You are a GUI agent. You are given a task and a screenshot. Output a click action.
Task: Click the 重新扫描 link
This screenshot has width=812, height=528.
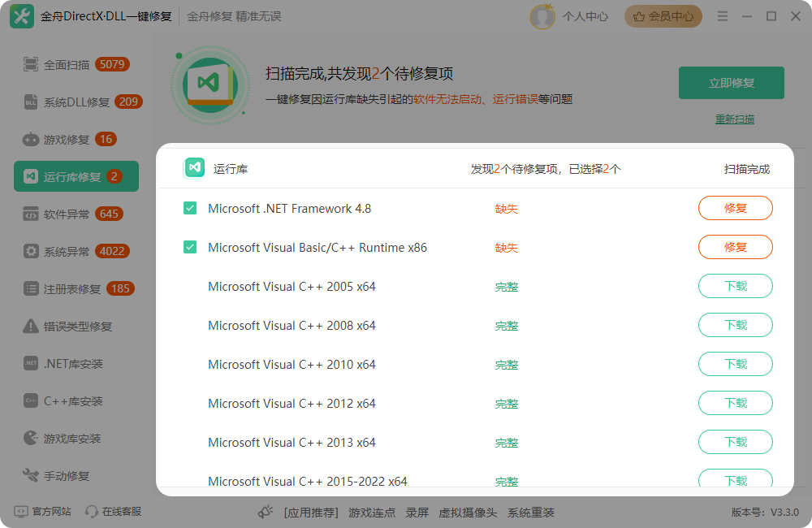734,119
